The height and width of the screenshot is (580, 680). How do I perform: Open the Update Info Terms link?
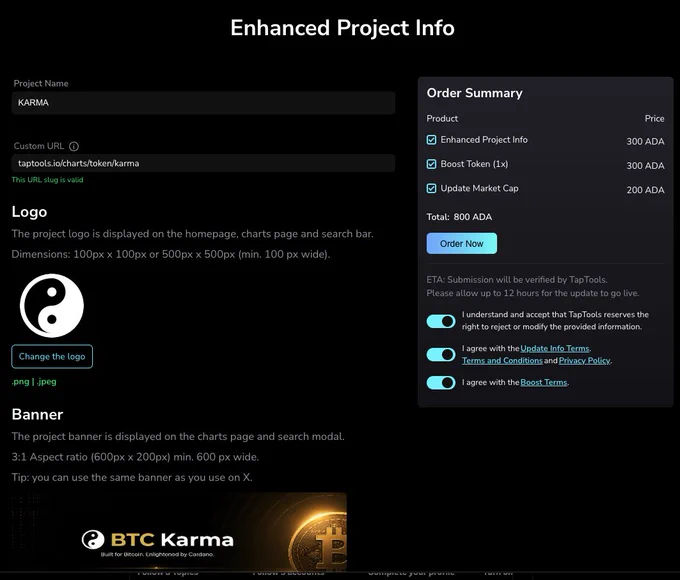click(x=555, y=348)
